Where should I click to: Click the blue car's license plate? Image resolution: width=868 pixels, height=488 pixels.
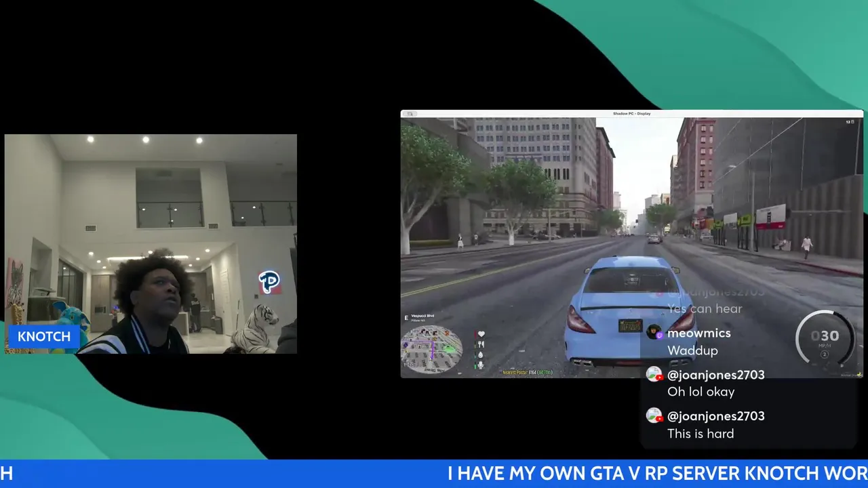pos(630,325)
